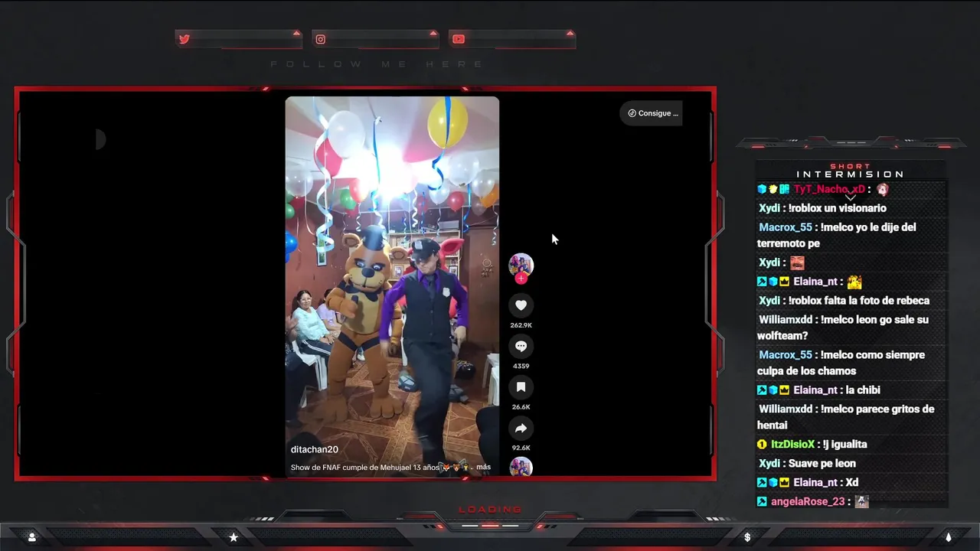This screenshot has width=980, height=551.
Task: Click the chevron below the INTERMISION header
Action: click(x=851, y=197)
